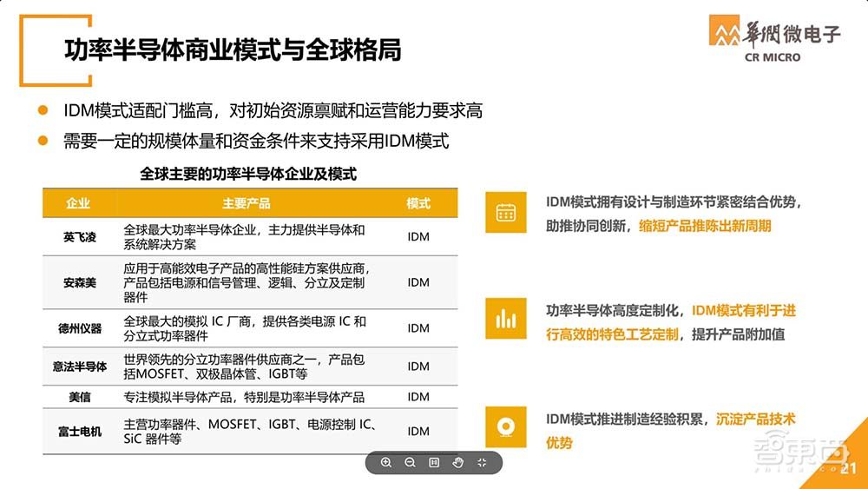The width and height of the screenshot is (868, 489).
Task: Click the slide page number 21
Action: (848, 468)
